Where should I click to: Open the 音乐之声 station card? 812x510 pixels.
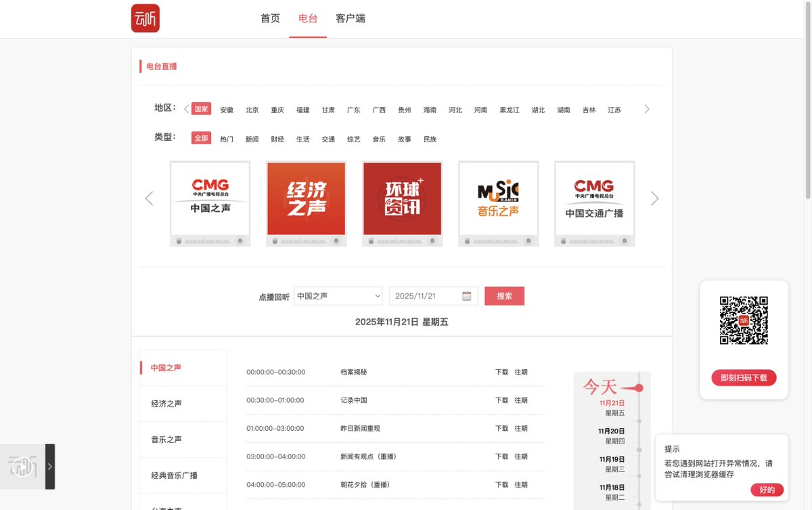click(499, 203)
